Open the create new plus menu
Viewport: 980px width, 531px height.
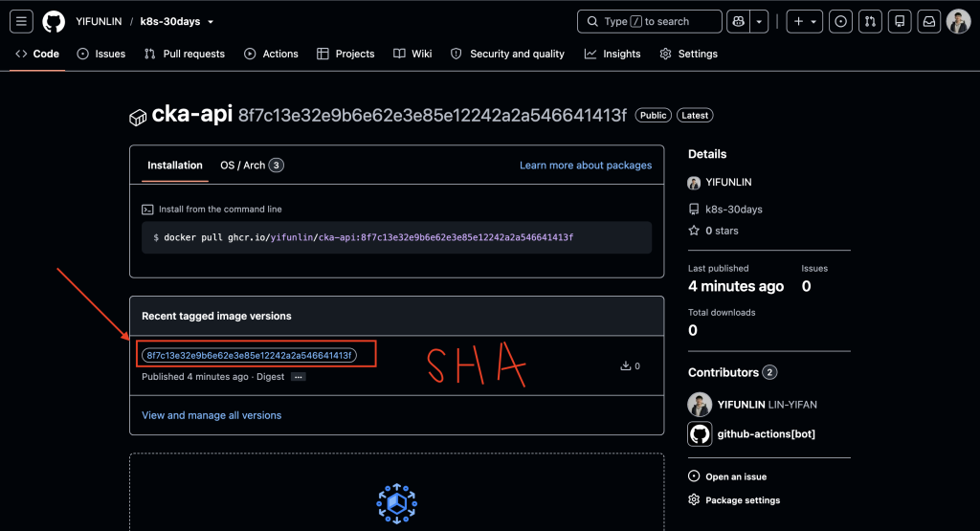tap(804, 21)
